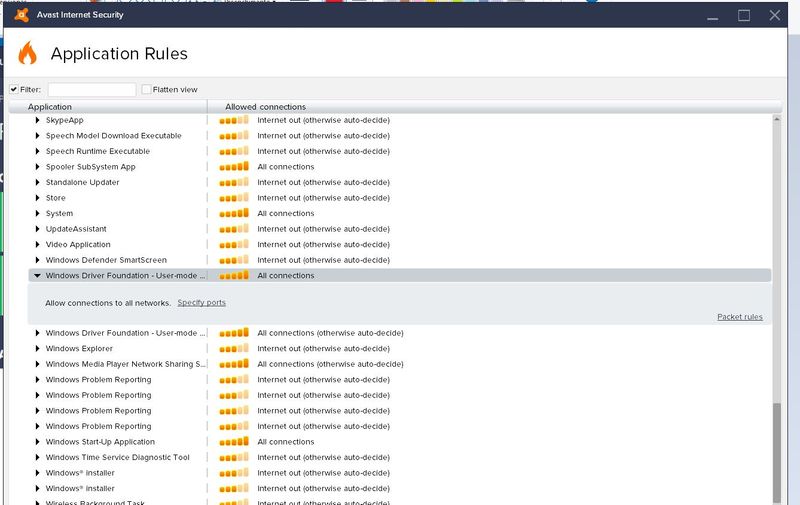Screen dimensions: 800x505
Task: Select Windows Start-Up Application name
Action: tap(100, 442)
